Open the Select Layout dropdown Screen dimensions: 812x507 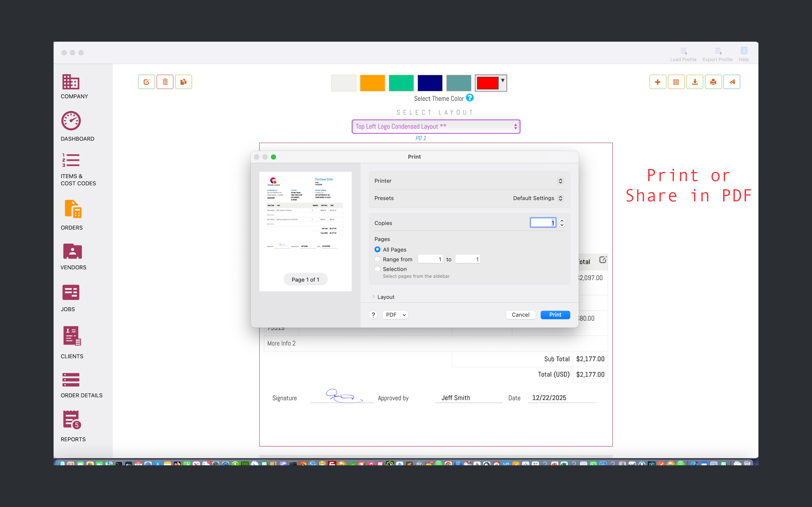tap(436, 126)
